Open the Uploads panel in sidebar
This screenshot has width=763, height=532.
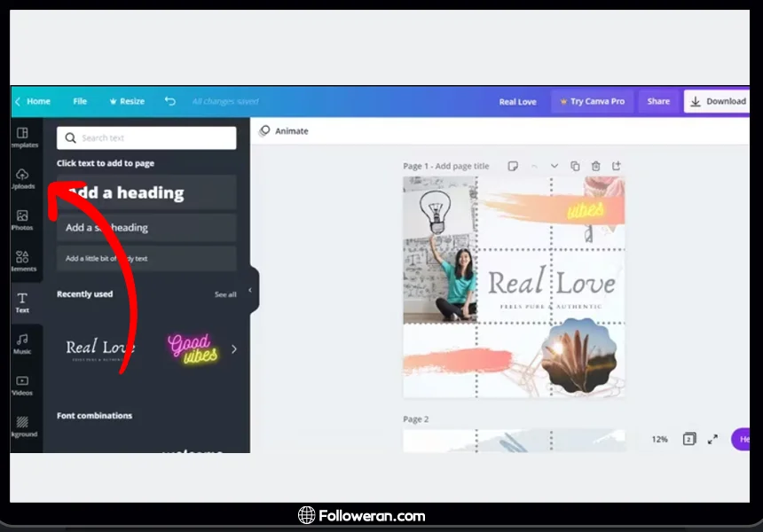coord(23,178)
